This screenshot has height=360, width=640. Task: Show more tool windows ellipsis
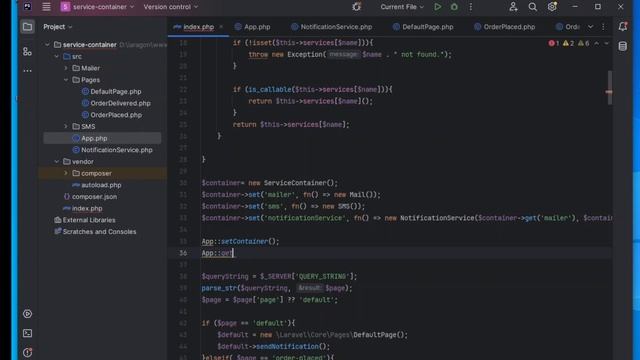[27, 71]
